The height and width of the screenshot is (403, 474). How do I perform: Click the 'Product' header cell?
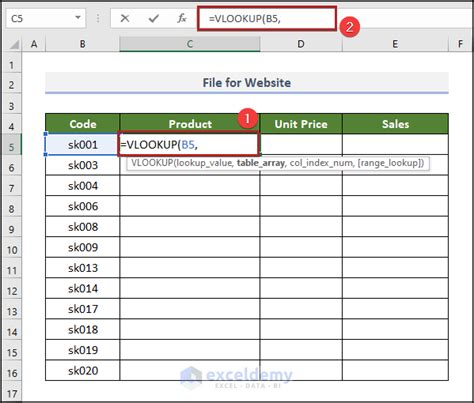click(190, 124)
